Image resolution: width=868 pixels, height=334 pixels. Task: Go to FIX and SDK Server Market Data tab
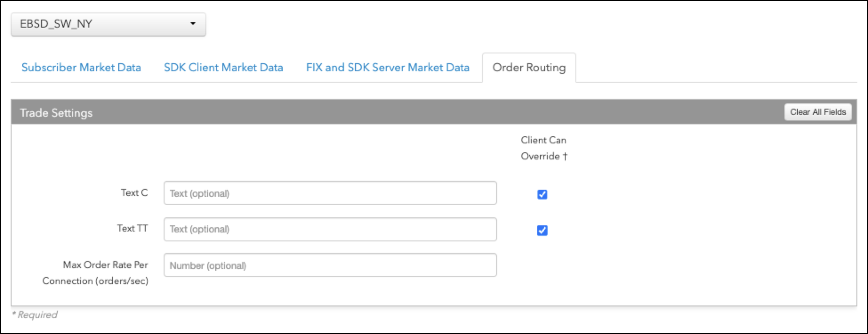[387, 68]
